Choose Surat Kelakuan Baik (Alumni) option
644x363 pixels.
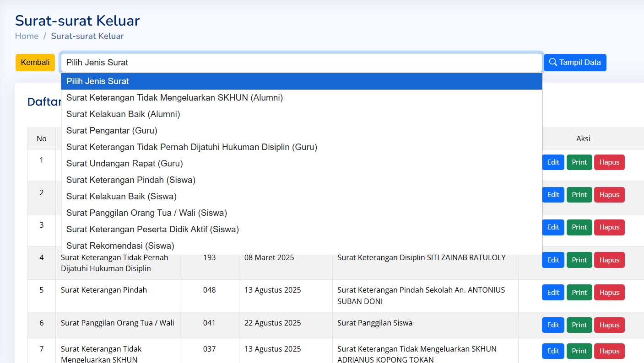123,114
